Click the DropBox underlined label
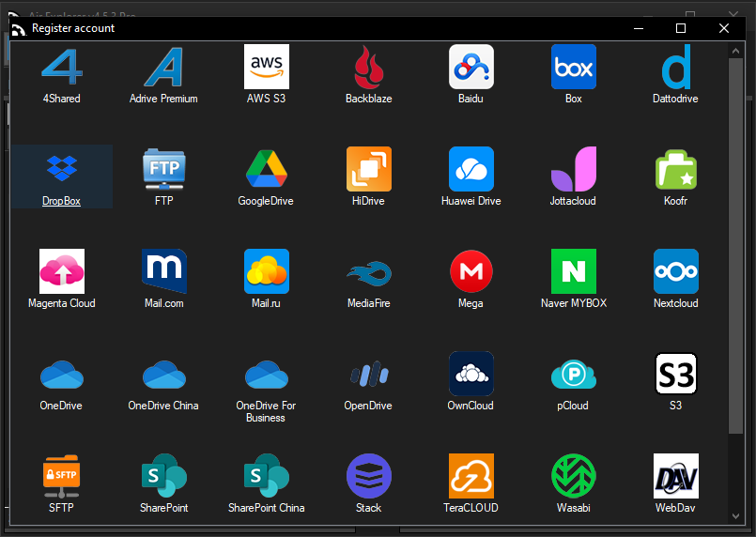This screenshot has height=537, width=756. click(x=61, y=201)
